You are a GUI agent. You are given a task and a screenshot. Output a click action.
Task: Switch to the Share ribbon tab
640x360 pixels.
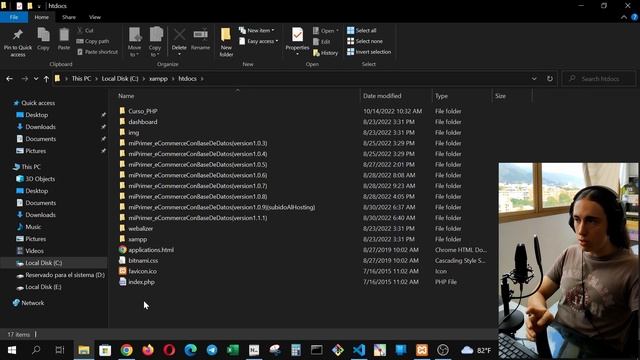click(69, 17)
